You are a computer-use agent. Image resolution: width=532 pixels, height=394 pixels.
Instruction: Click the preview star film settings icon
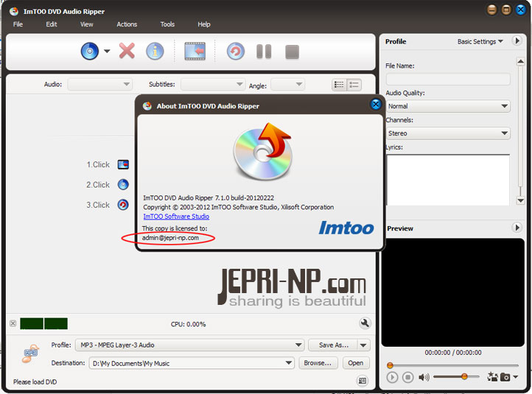coord(492,376)
